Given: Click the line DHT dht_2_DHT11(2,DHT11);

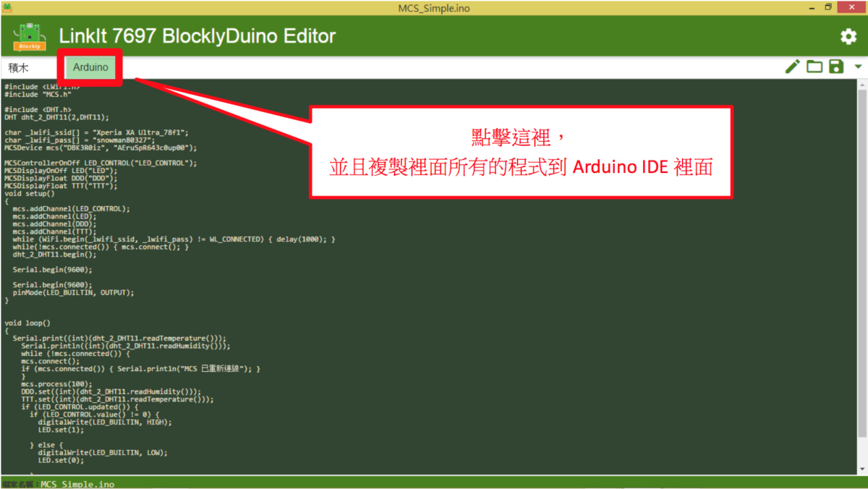Looking at the screenshot, I should pos(56,117).
